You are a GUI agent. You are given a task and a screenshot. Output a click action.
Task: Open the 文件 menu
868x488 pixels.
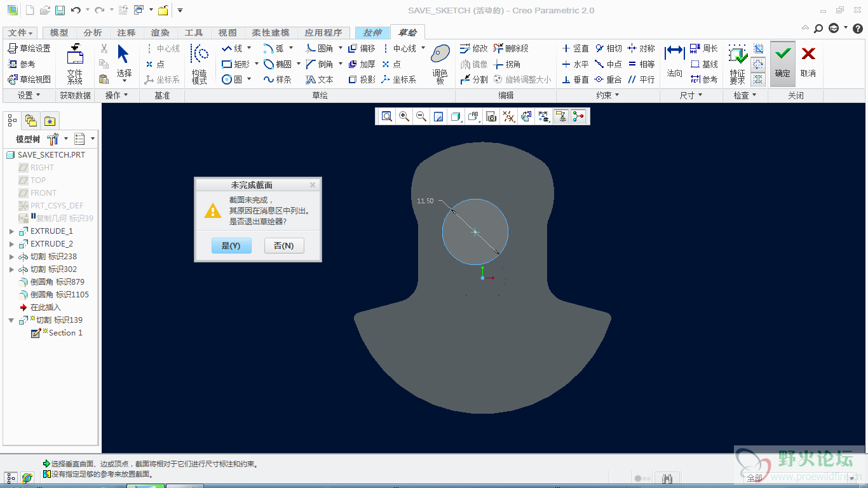(x=20, y=32)
